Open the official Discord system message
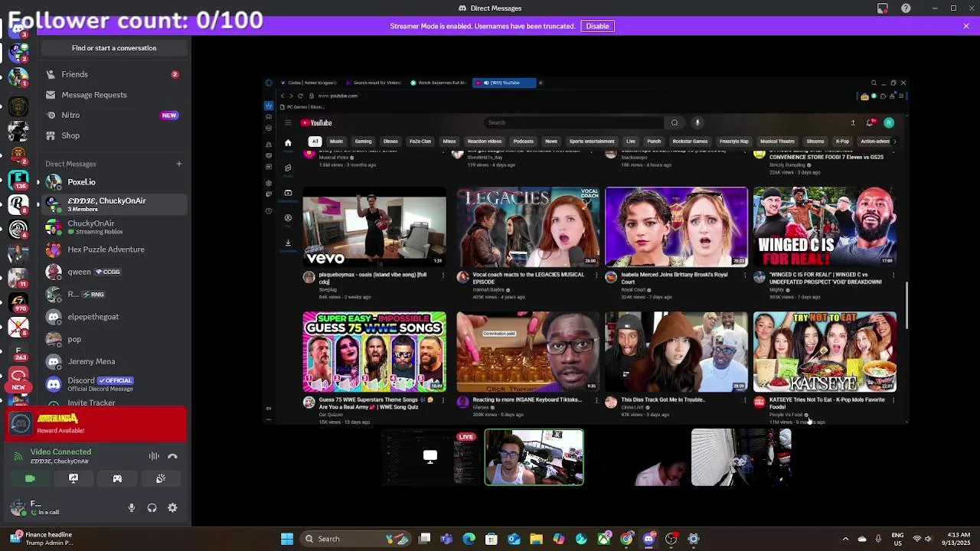 pyautogui.click(x=114, y=383)
